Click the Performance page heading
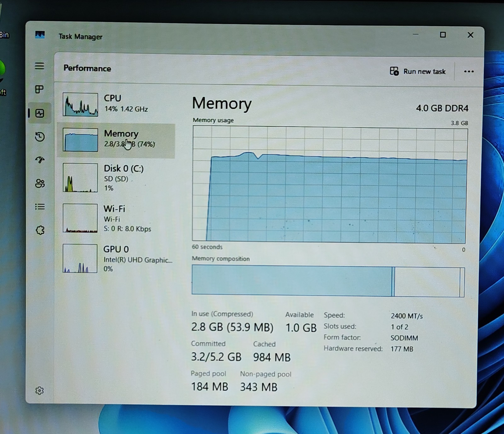Screen dimensions: 504x434 click(87, 68)
